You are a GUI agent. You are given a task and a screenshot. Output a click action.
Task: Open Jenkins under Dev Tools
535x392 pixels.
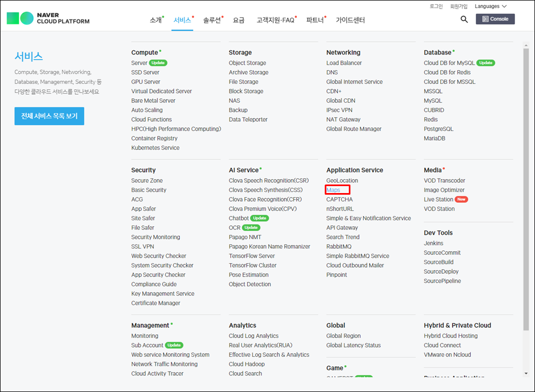click(x=433, y=243)
